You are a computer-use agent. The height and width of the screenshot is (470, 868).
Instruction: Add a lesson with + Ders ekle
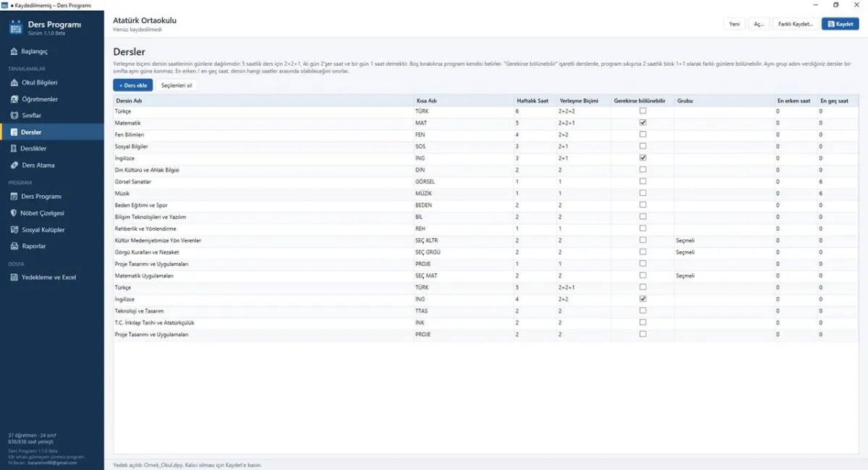click(x=133, y=85)
